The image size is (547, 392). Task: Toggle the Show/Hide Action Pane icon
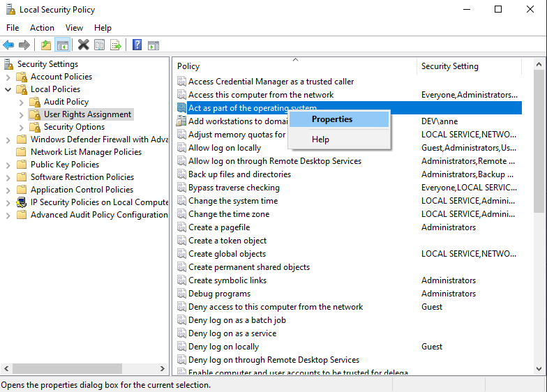click(x=153, y=45)
